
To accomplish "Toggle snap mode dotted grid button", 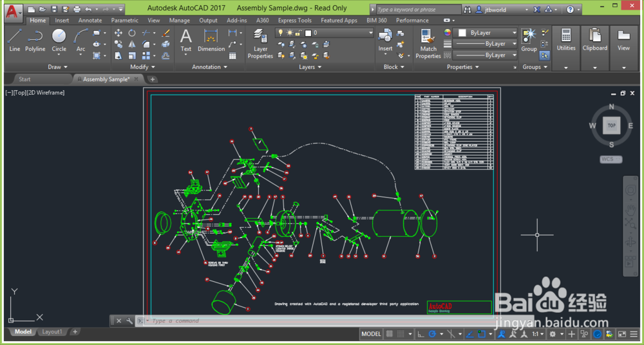I will [401, 334].
